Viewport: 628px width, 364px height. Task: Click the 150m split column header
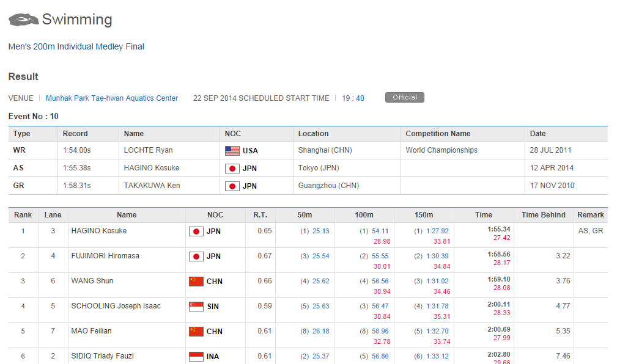coord(424,215)
